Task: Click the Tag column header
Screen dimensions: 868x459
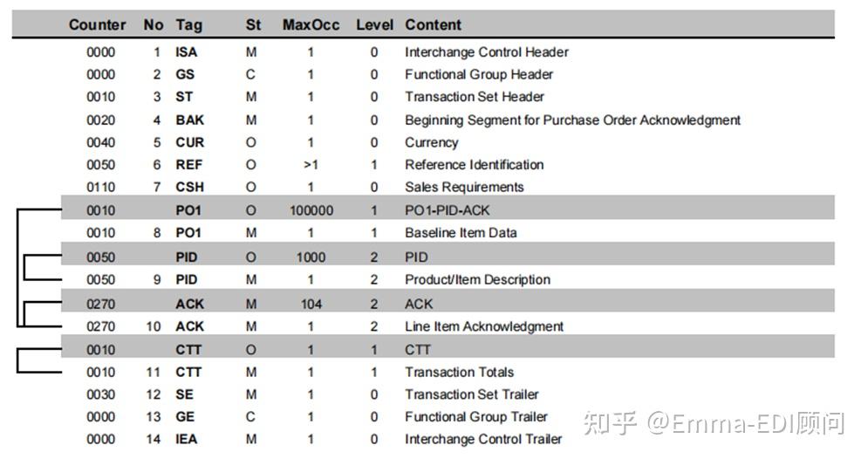Action: point(188,25)
